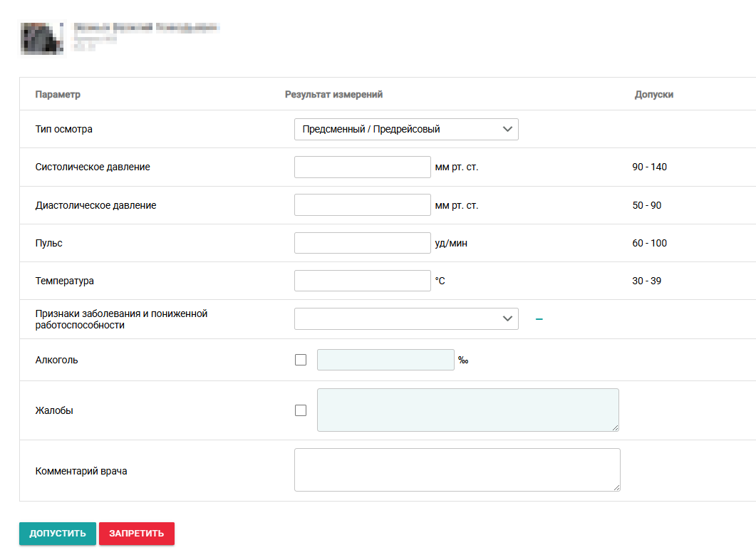Click the ЗАПРЕТИТЬ button
This screenshot has width=756, height=555.
pyautogui.click(x=136, y=534)
